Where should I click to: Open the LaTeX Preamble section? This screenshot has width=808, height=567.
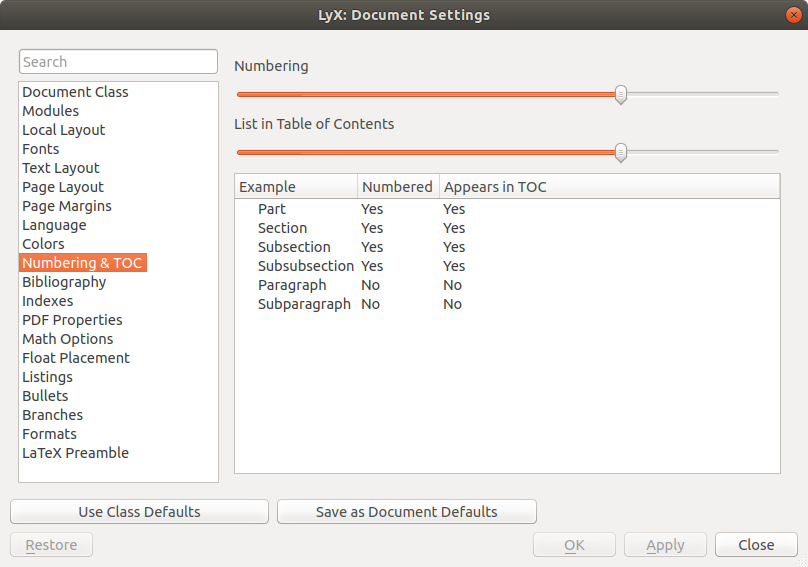pos(75,453)
